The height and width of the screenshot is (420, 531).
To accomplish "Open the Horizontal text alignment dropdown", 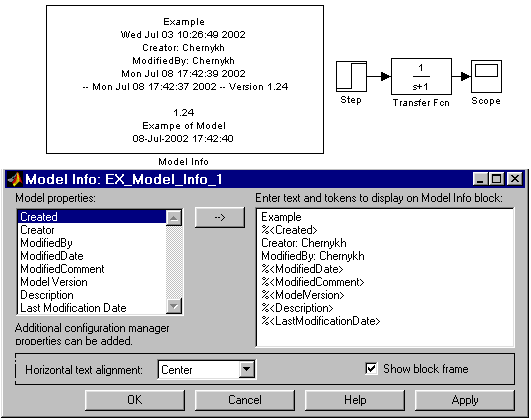I will point(247,369).
